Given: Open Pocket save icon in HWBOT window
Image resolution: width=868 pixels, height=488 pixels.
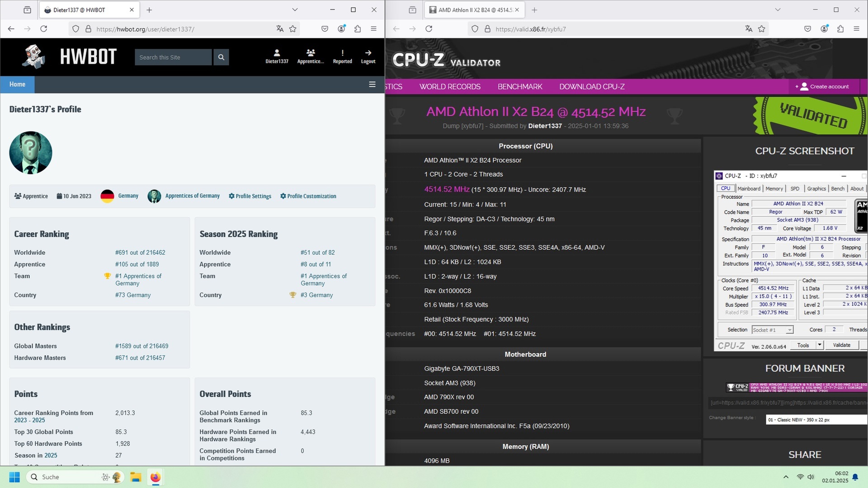Looking at the screenshot, I should 325,29.
